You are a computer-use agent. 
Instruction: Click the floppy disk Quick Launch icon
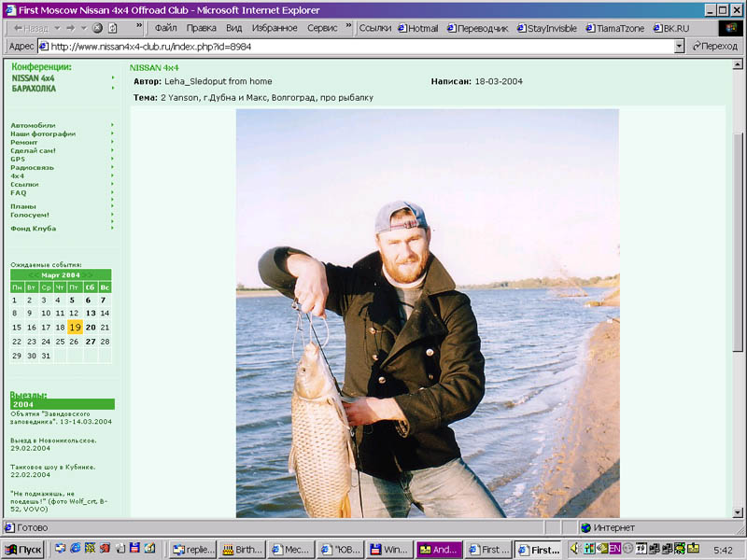pyautogui.click(x=134, y=548)
